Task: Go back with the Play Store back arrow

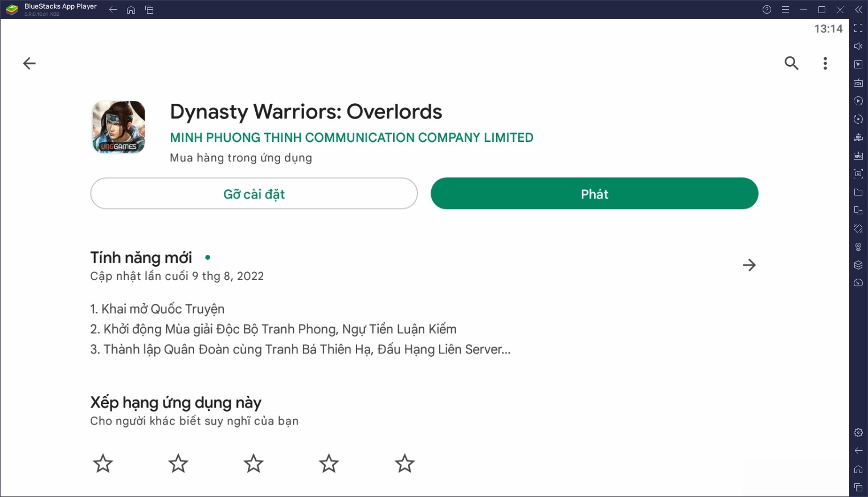Action: pyautogui.click(x=29, y=63)
